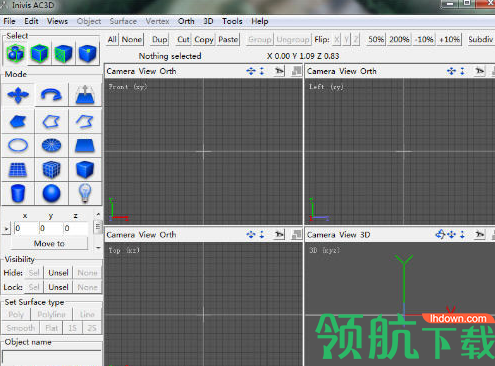495x366 pixels.
Task: Select Object selection mode icon
Action: tap(39, 53)
